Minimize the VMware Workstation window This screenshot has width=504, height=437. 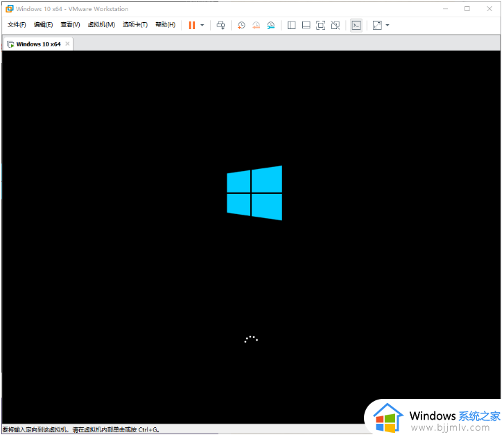[x=445, y=9]
